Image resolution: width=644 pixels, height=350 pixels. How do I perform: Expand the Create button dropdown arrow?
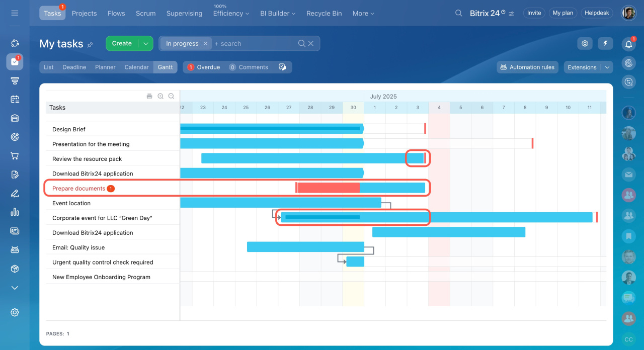(145, 44)
